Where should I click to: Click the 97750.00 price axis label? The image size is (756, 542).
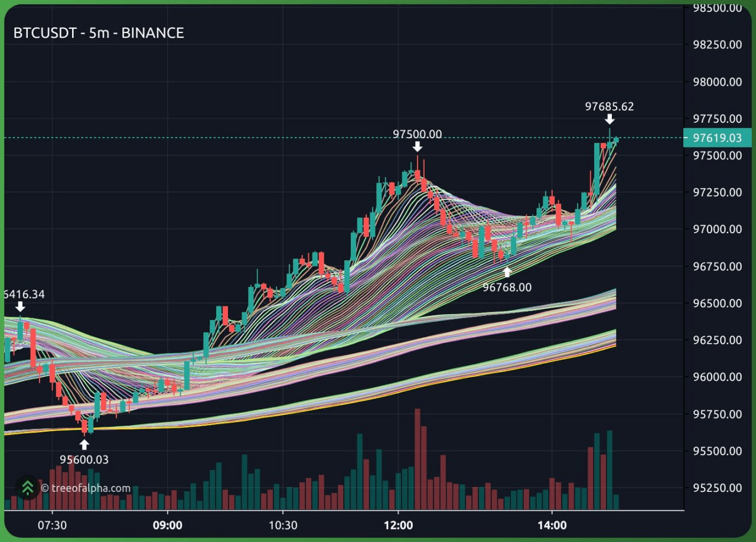pos(717,119)
